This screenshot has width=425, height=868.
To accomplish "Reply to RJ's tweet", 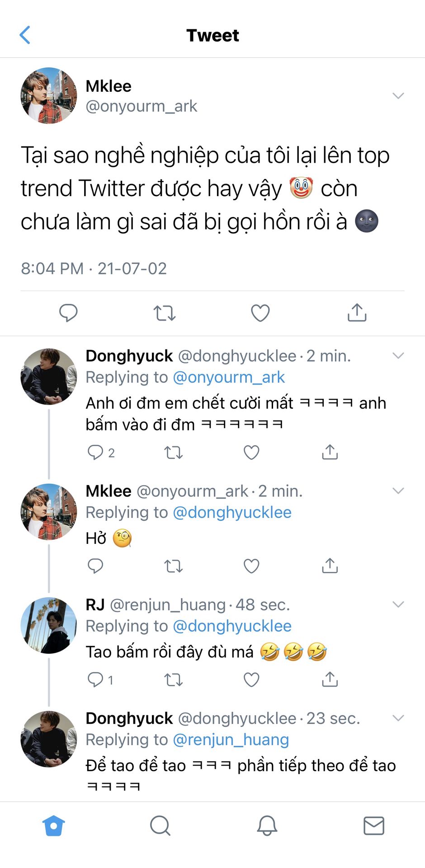I will pos(96,679).
